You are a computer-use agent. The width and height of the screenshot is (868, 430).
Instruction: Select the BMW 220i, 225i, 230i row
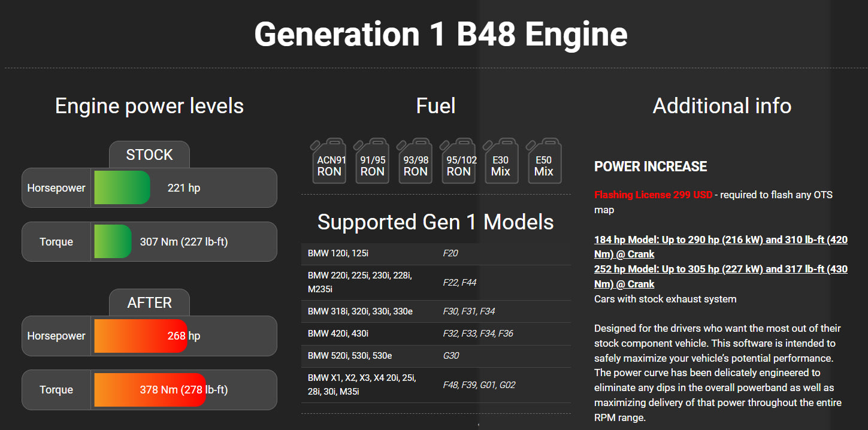click(435, 282)
